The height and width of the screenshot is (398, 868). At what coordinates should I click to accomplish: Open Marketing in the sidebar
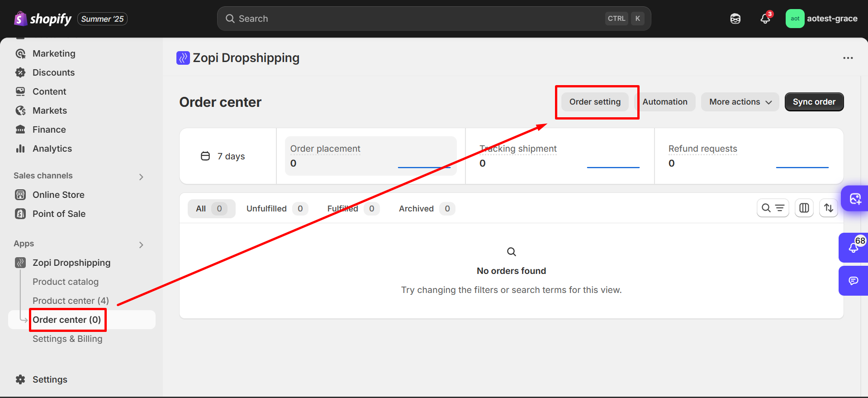54,53
